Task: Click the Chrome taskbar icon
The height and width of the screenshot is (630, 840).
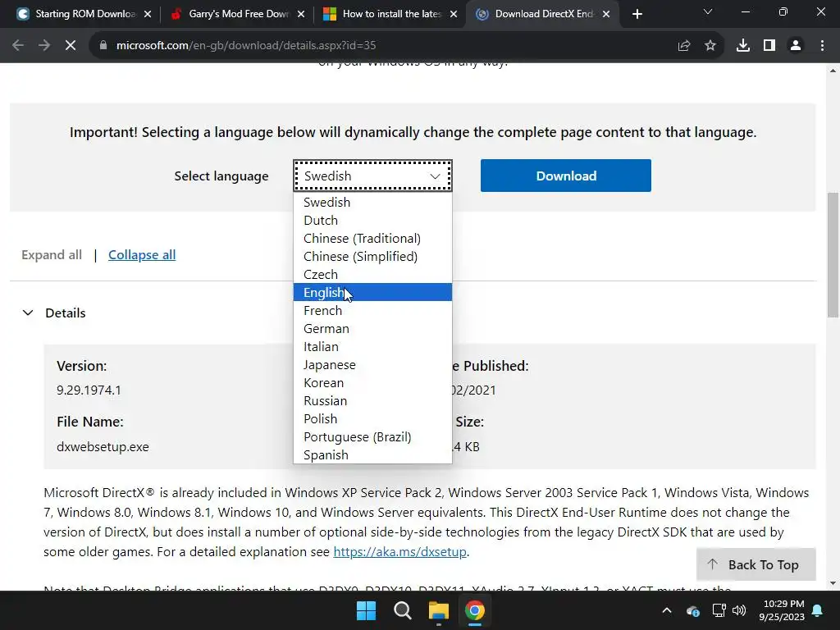Action: (475, 610)
